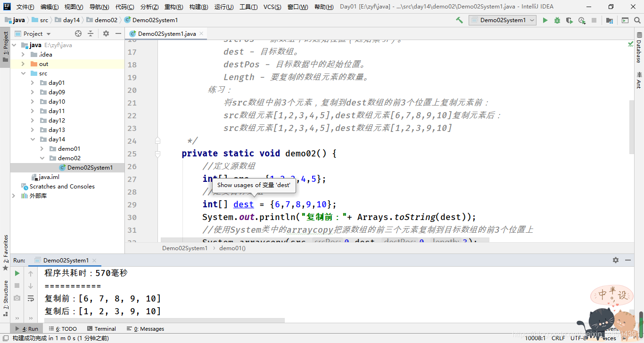The height and width of the screenshot is (343, 644).
Task: Rerun program in Run panel
Action: (17, 273)
